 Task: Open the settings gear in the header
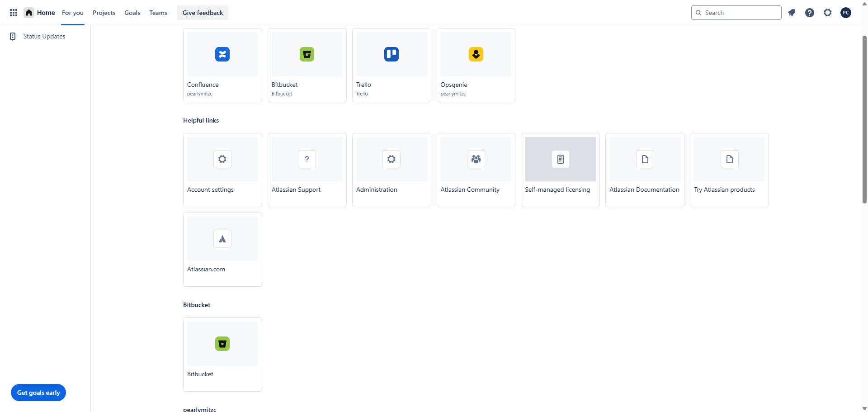point(828,13)
